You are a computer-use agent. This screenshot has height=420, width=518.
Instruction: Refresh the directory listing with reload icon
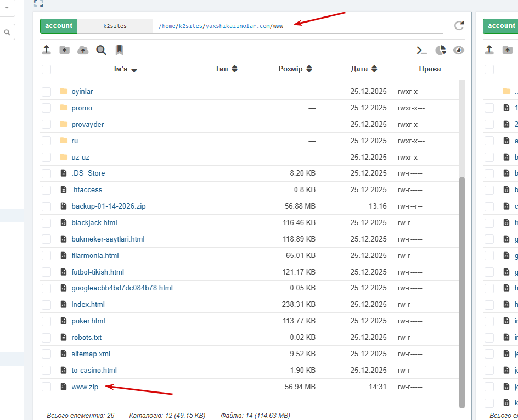click(x=459, y=26)
